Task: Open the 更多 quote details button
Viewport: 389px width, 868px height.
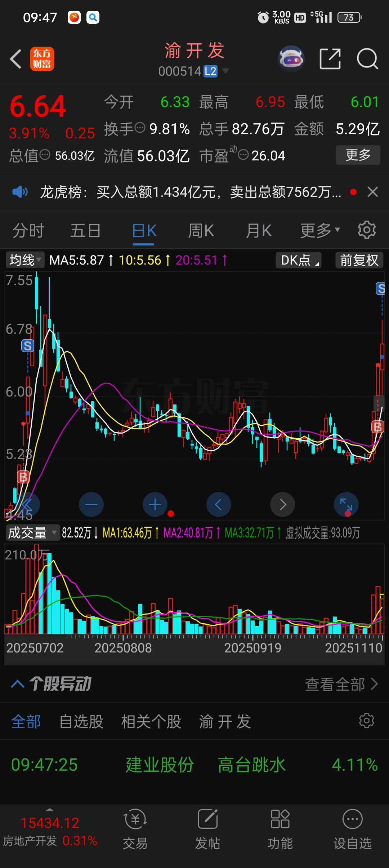Action: point(358,155)
